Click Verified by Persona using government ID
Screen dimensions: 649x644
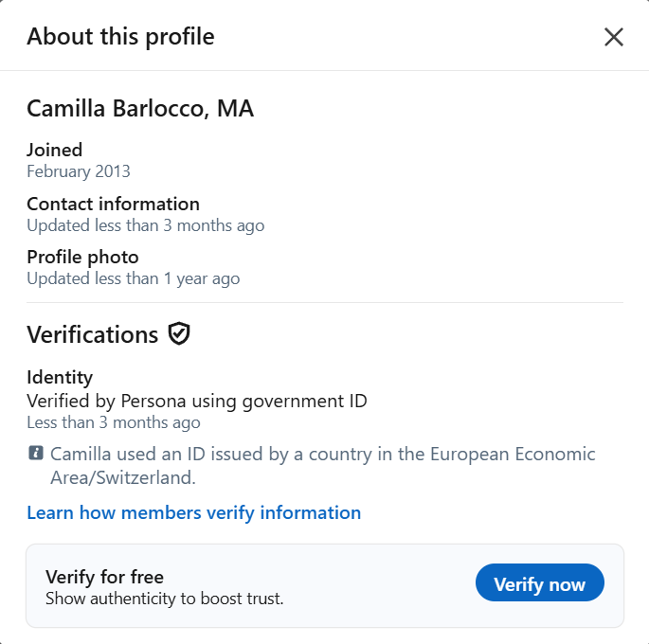click(x=197, y=402)
